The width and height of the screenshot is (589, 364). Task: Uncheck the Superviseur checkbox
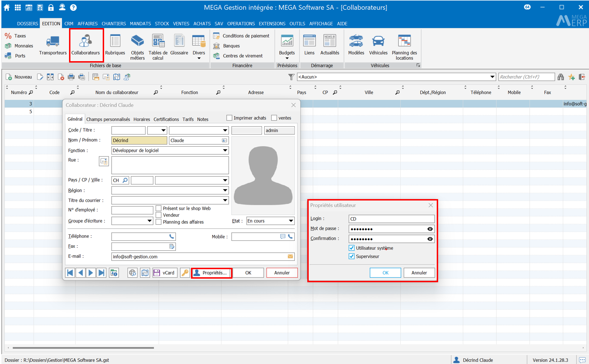click(352, 256)
